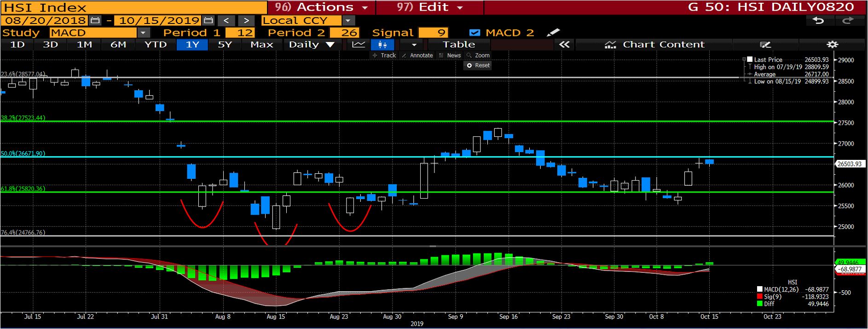Select the 5Y time range tab
868x329 pixels.
[225, 45]
